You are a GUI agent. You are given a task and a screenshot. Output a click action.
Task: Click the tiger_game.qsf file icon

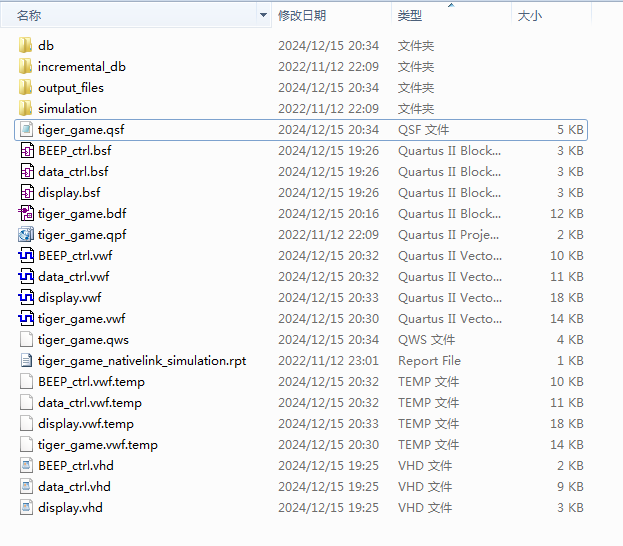click(x=26, y=130)
